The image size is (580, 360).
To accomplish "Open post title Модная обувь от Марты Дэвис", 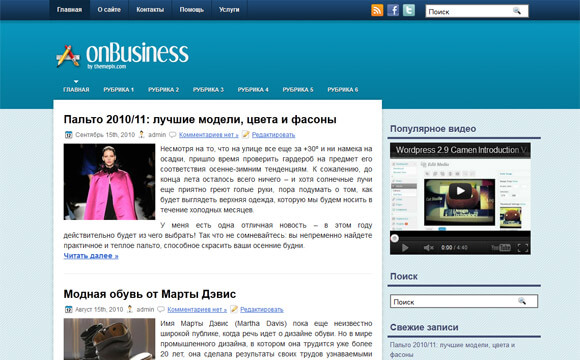I will point(150,294).
